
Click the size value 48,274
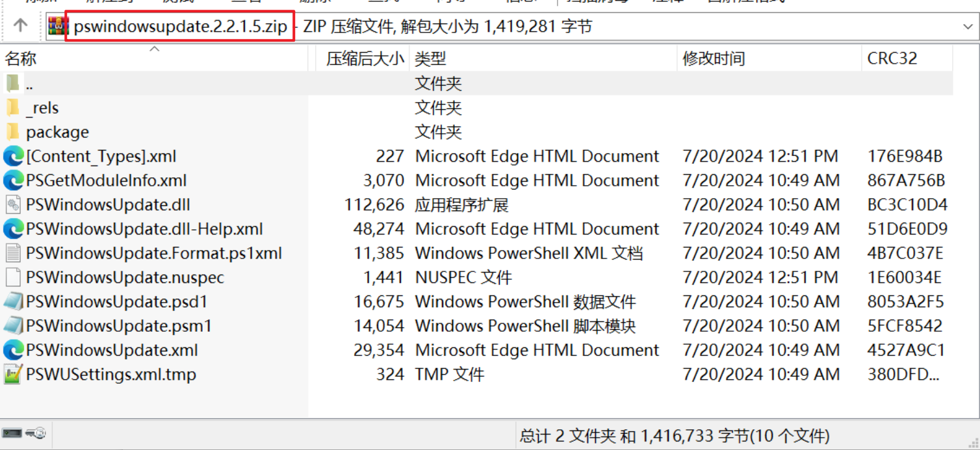379,229
